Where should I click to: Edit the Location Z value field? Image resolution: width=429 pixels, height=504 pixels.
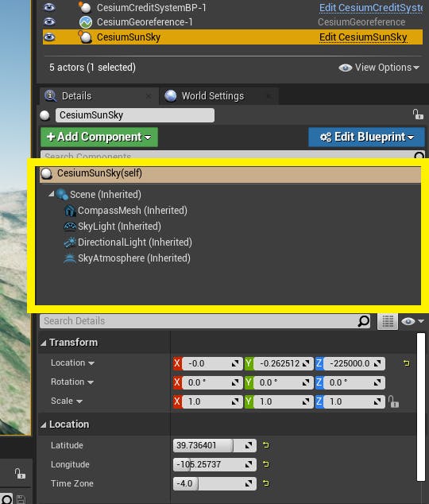[x=354, y=363]
